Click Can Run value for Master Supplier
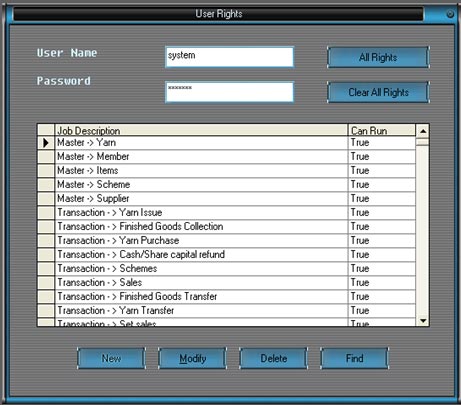461x405 pixels. [382, 199]
